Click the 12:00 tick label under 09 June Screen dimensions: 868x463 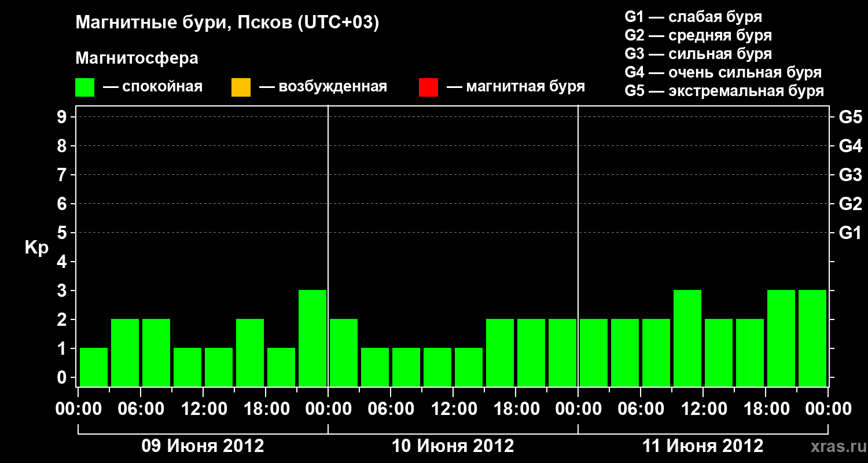click(x=203, y=409)
